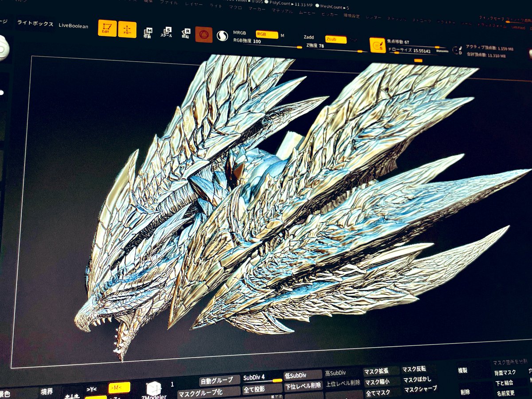Enable Zadd sculpt mode

(309, 37)
